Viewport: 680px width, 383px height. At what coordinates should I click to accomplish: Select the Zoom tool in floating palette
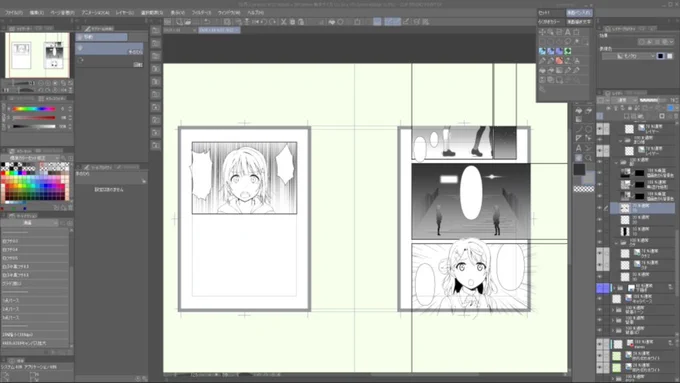pyautogui.click(x=550, y=32)
